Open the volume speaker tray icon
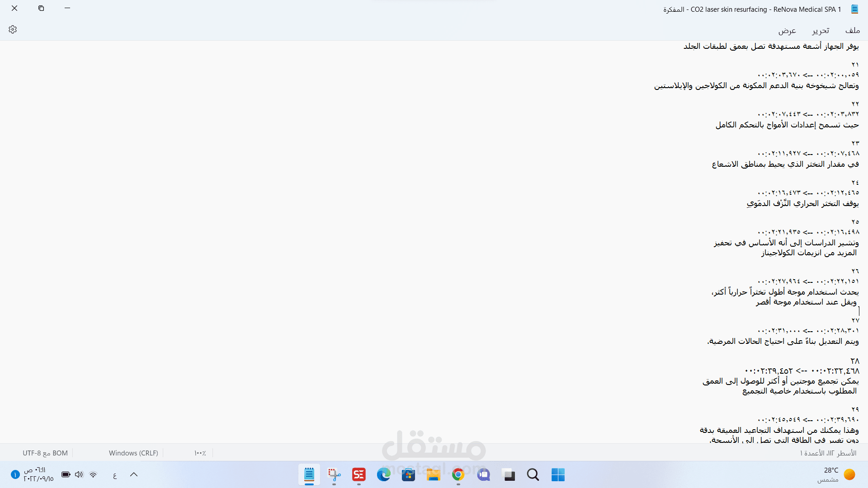 tap(79, 474)
